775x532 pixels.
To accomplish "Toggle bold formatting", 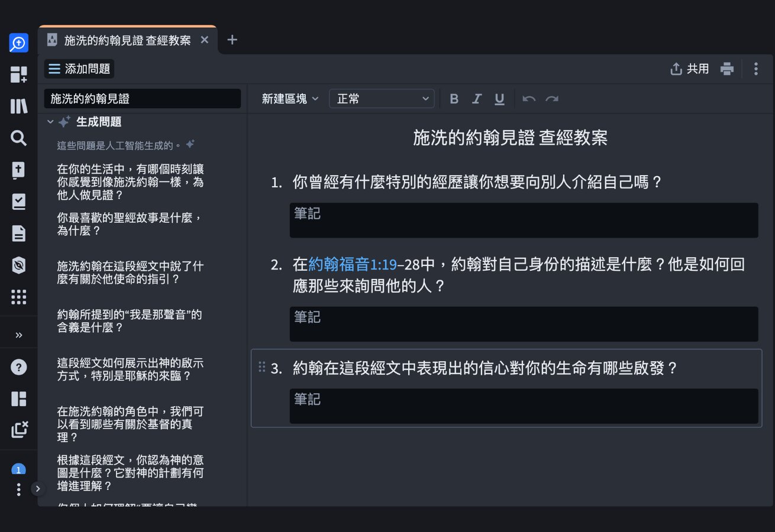I will point(454,99).
